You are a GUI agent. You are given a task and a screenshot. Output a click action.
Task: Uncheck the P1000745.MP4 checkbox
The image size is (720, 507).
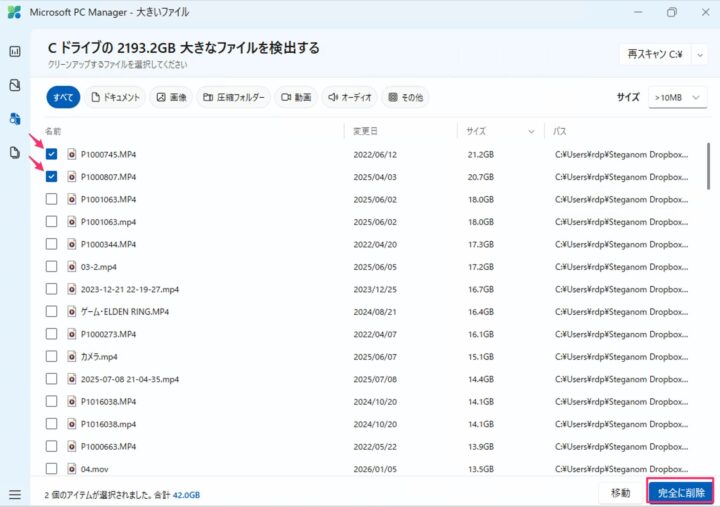click(51, 154)
